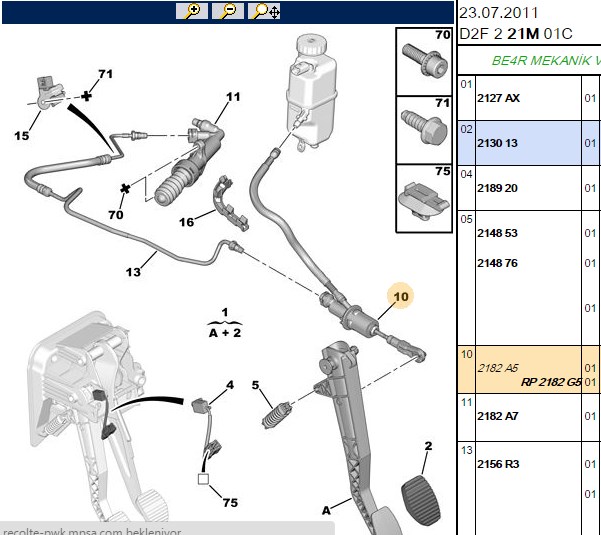Click reference index 13 in parts list
The image size is (601, 535).
[466, 450]
